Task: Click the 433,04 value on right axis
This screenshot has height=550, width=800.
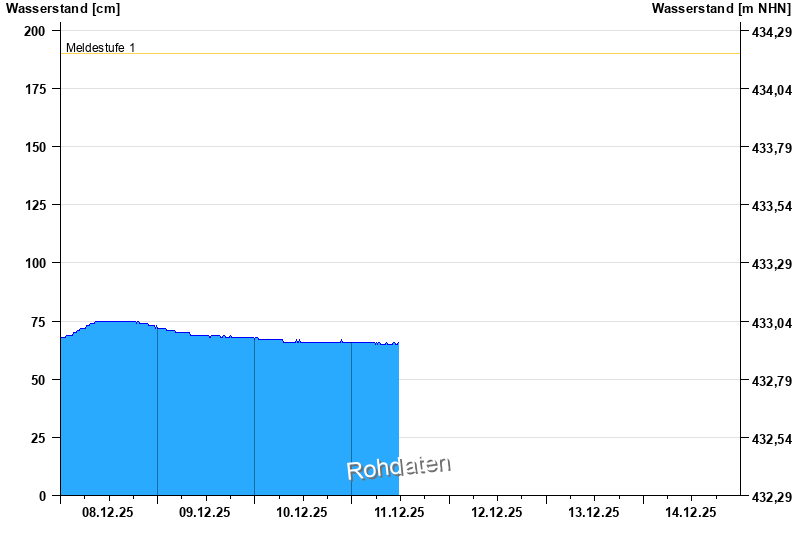Action: point(772,323)
